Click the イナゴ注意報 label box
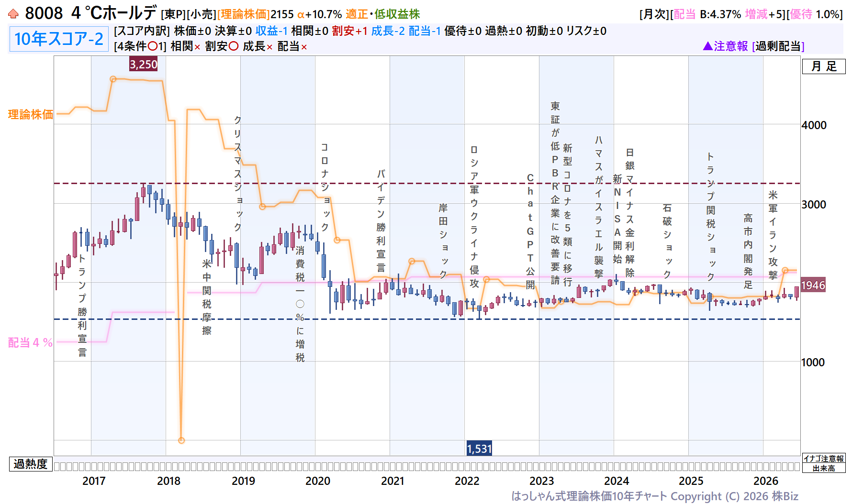 [824, 459]
